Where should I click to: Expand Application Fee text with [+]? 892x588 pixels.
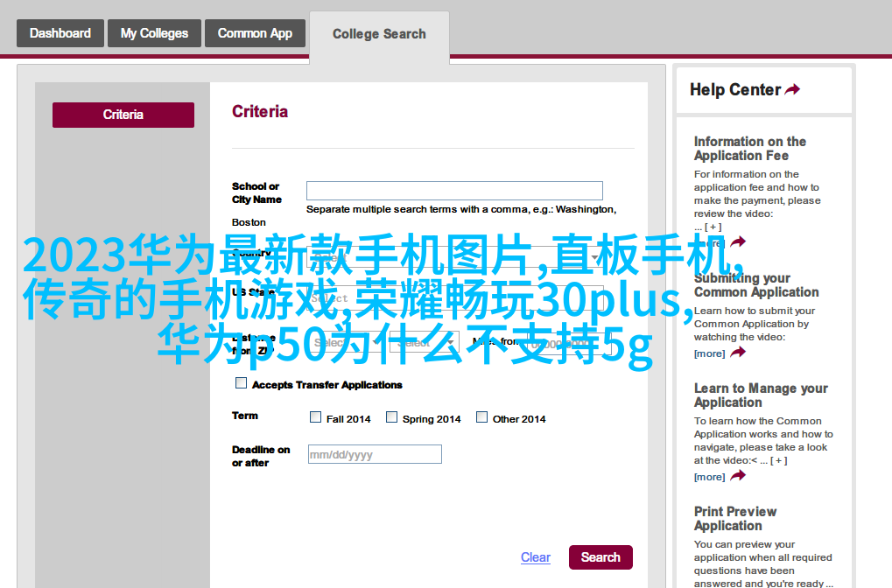(x=713, y=227)
